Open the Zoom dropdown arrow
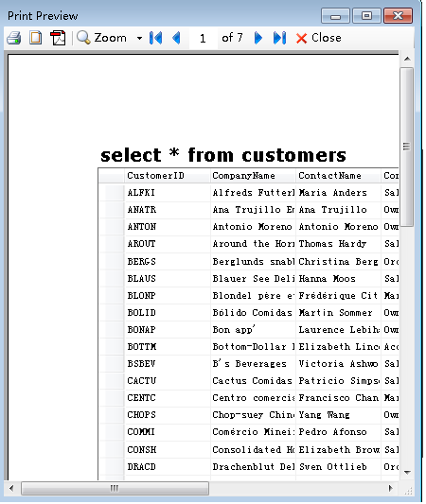Image resolution: width=426 pixels, height=504 pixels. tap(139, 38)
